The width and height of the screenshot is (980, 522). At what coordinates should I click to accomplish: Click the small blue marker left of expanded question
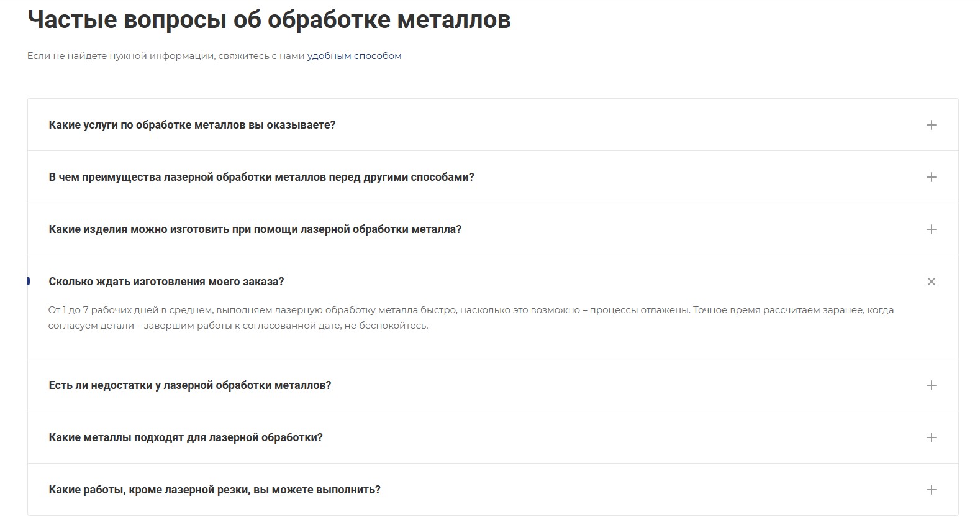point(27,281)
